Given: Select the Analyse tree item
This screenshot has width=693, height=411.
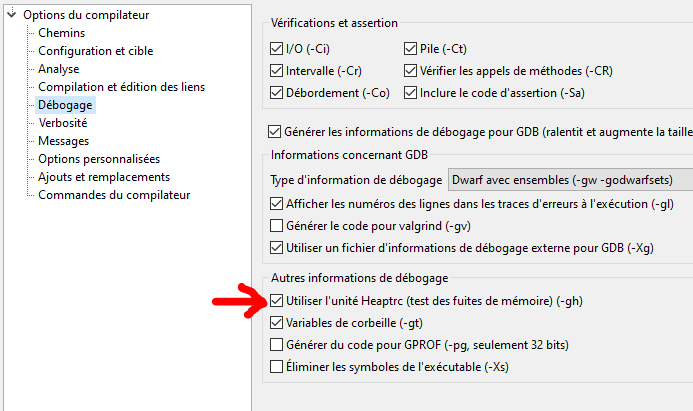Looking at the screenshot, I should [x=58, y=69].
